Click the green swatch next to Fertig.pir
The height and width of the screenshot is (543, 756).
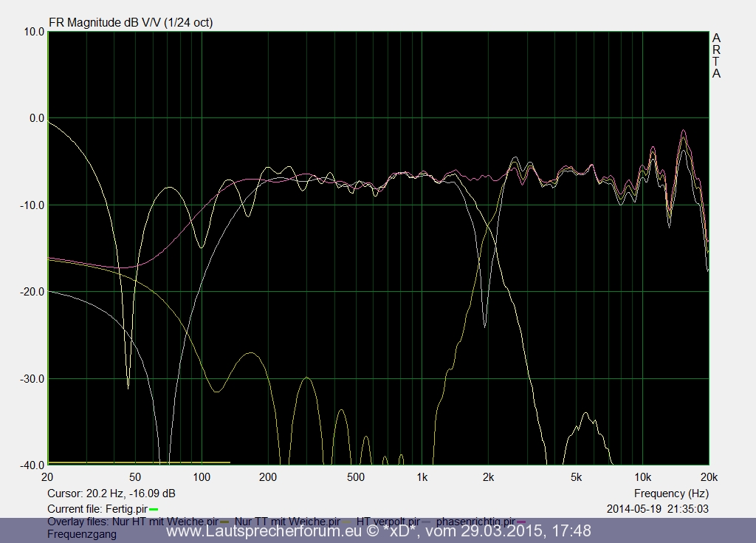tap(154, 510)
